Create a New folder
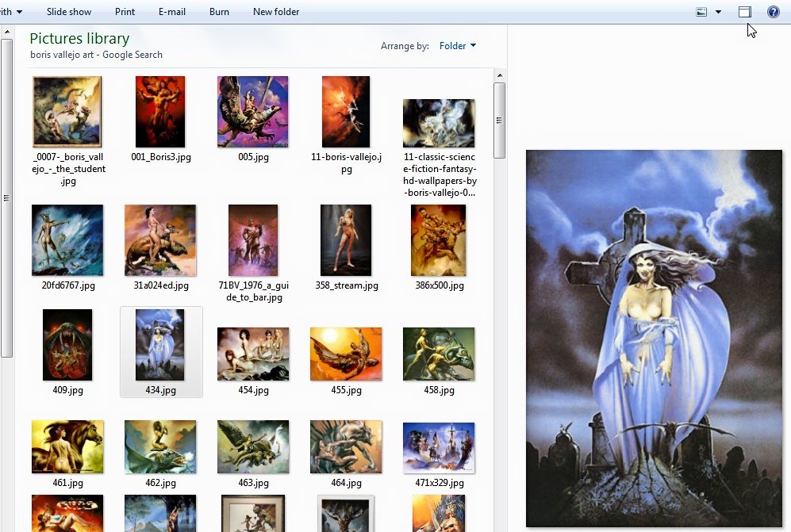This screenshot has width=791, height=532. click(x=276, y=12)
